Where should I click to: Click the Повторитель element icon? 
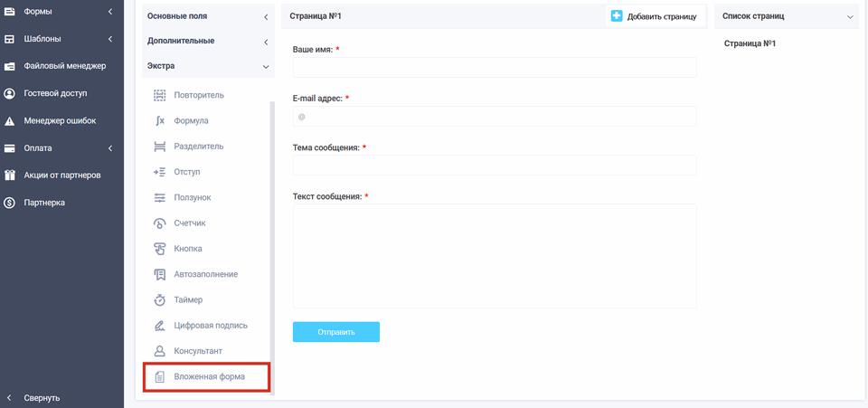160,95
